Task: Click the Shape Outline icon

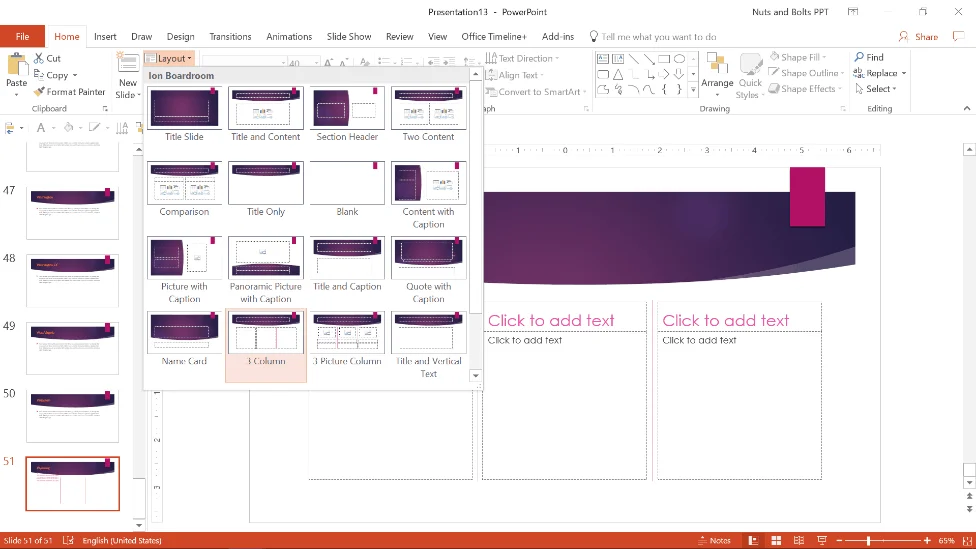Action: [x=774, y=73]
